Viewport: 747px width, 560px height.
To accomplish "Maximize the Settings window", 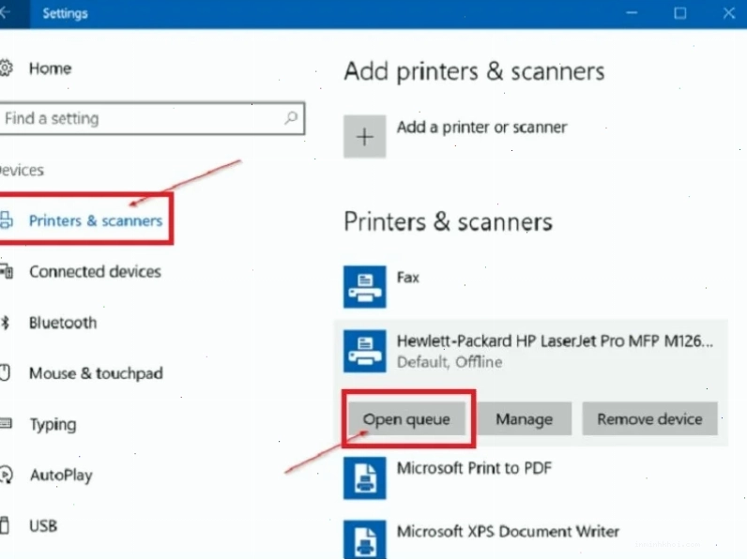I will [679, 13].
